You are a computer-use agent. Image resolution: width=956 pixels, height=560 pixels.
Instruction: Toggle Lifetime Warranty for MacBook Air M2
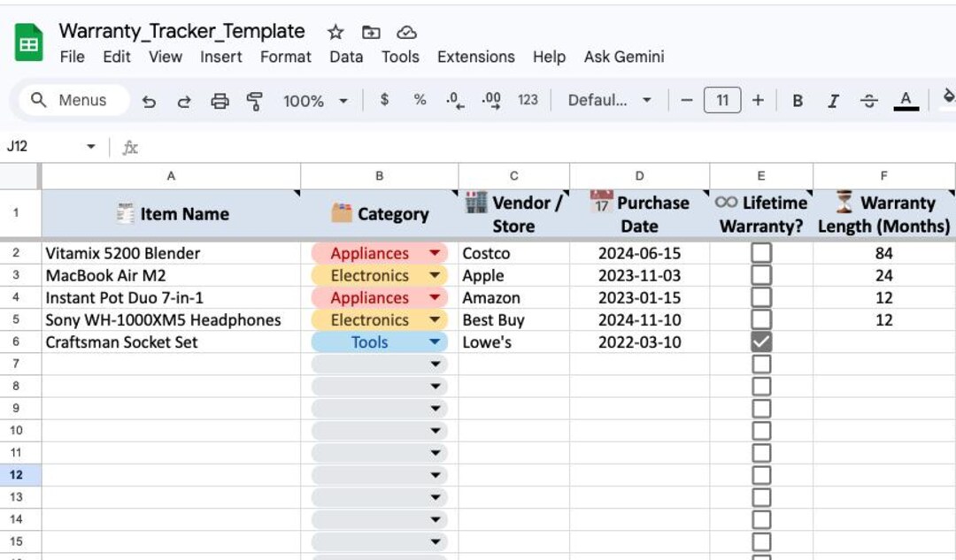click(761, 275)
